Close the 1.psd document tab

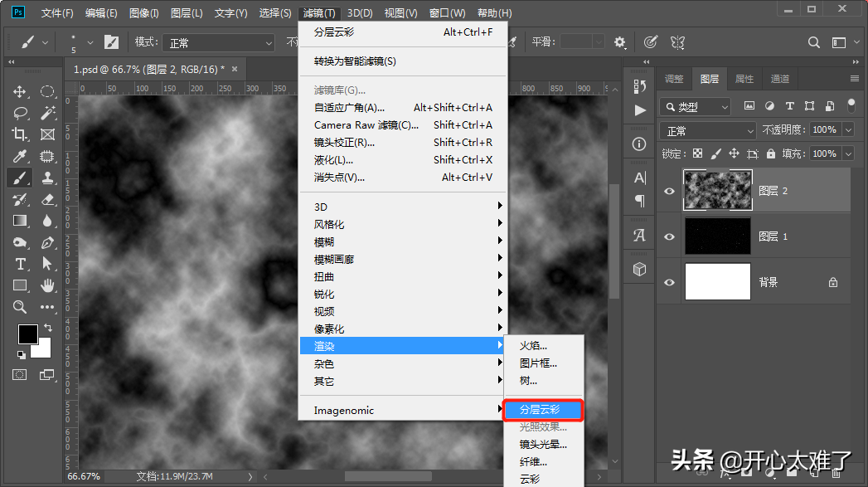click(x=235, y=69)
